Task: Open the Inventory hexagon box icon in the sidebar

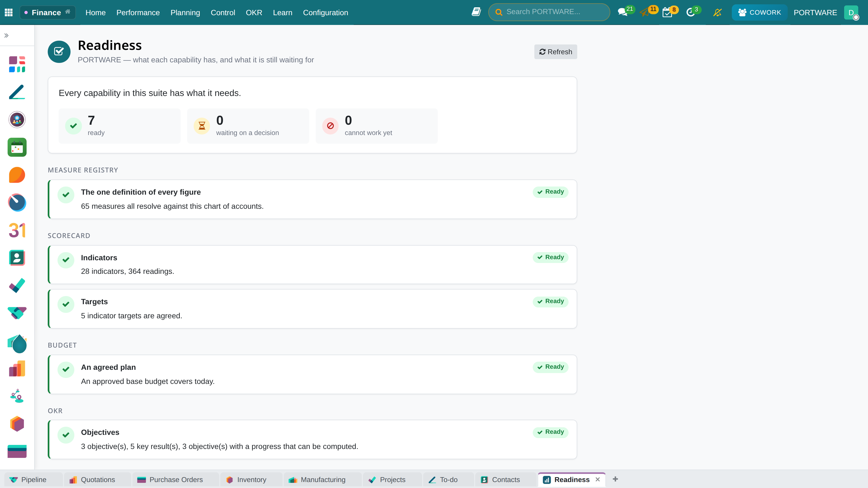Action: click(x=17, y=424)
